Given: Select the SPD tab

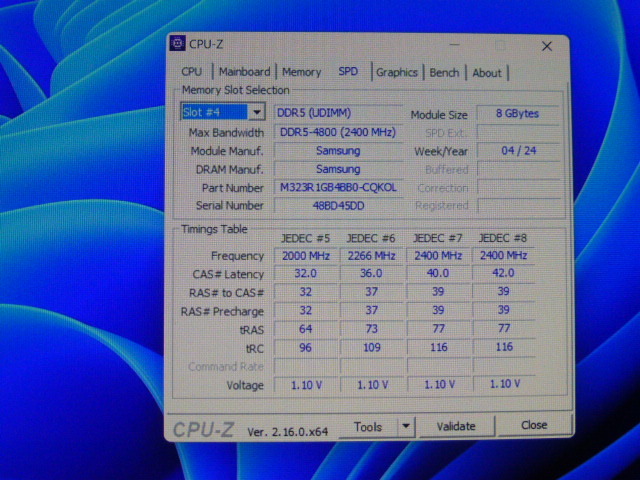Looking at the screenshot, I should [348, 72].
